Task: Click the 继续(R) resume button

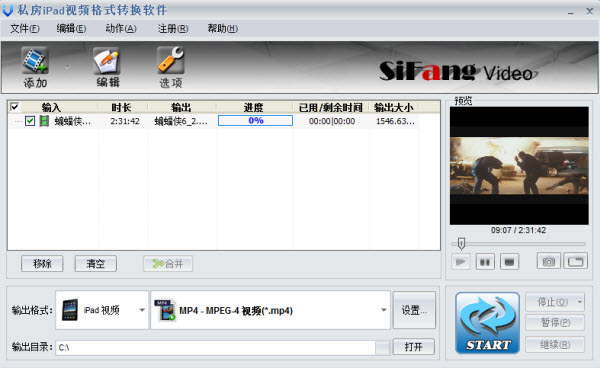Action: (555, 344)
